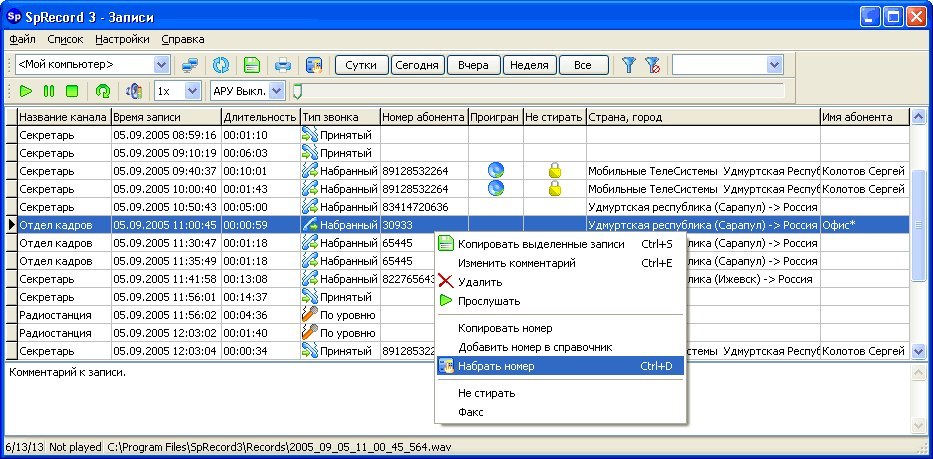The height and width of the screenshot is (459, 933).
Task: Click the Номер абонента column header
Action: pos(424,117)
